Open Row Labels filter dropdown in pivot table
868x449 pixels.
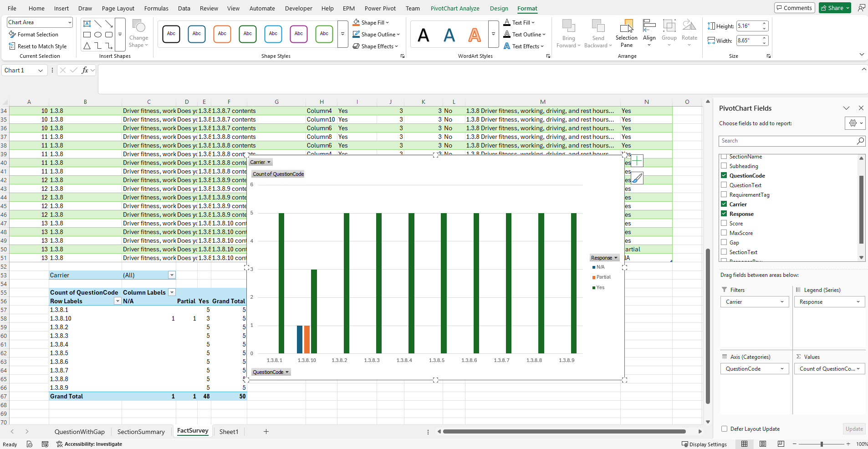click(x=117, y=301)
